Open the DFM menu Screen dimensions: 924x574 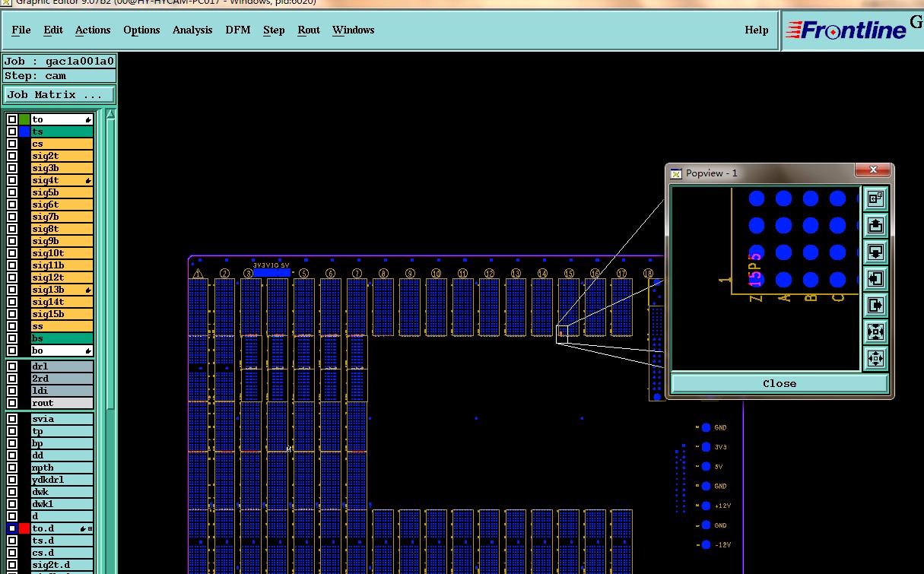pos(237,30)
